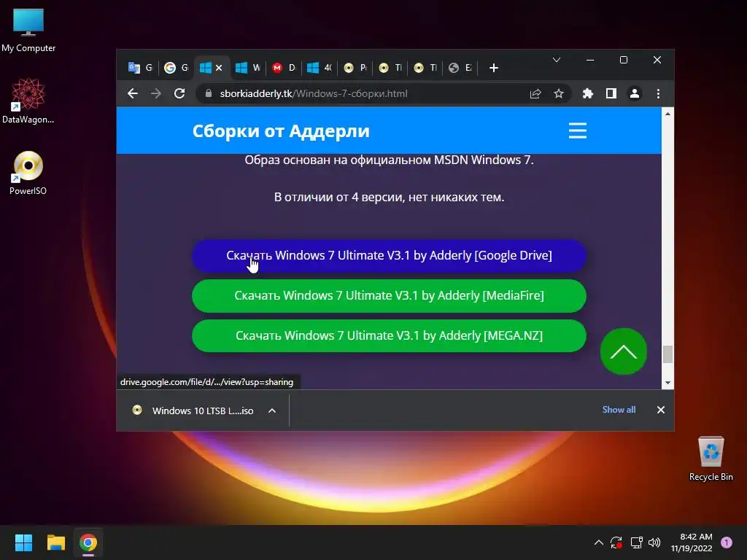Switch to the tab labeled 40
747x560 pixels.
pyautogui.click(x=320, y=68)
